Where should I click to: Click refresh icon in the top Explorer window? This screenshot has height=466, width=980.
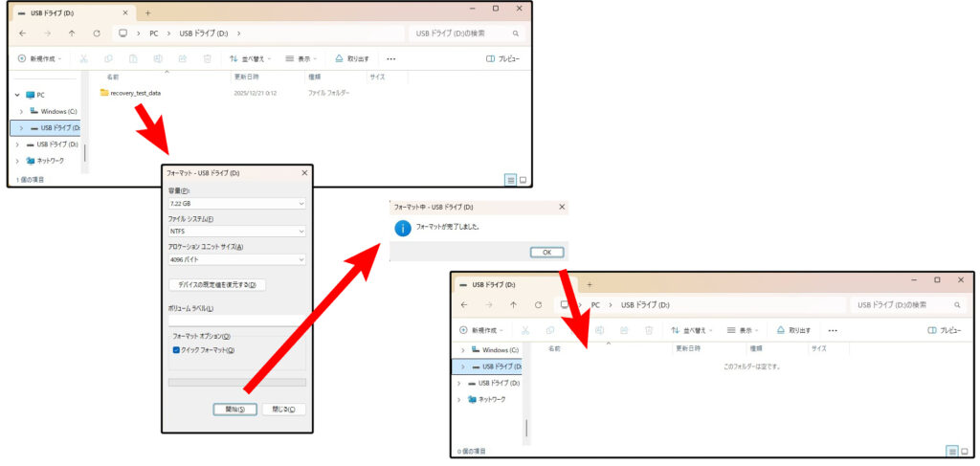96,33
